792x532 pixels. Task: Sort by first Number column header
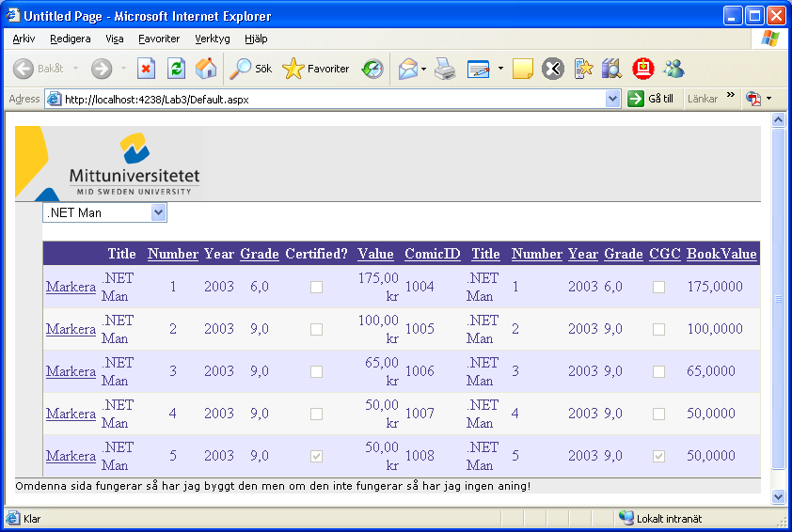(x=173, y=254)
